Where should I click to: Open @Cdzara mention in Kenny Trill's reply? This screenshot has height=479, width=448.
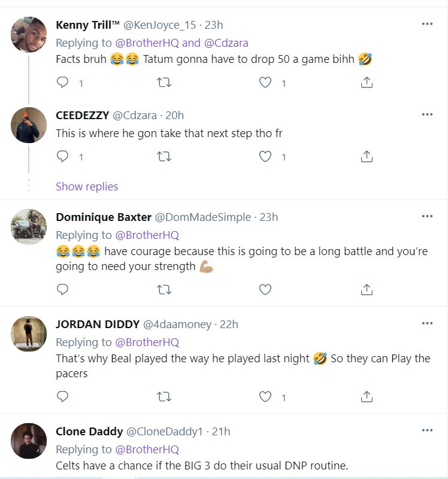[226, 43]
